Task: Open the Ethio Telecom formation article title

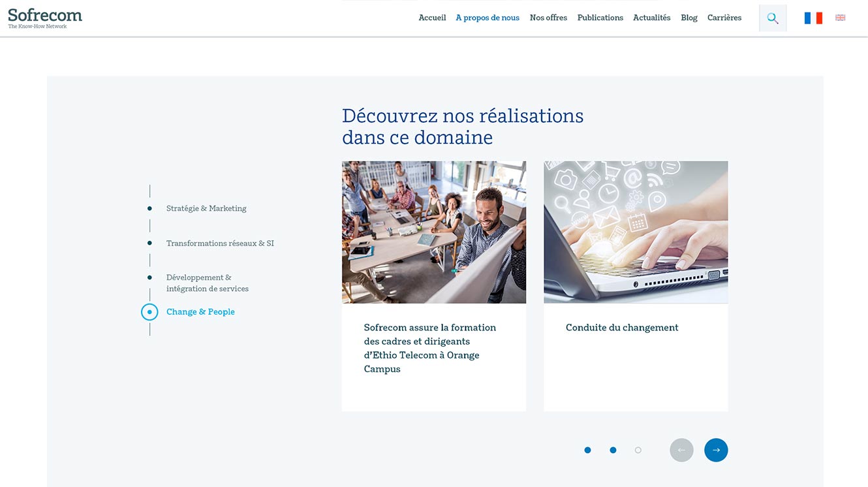Action: tap(430, 348)
